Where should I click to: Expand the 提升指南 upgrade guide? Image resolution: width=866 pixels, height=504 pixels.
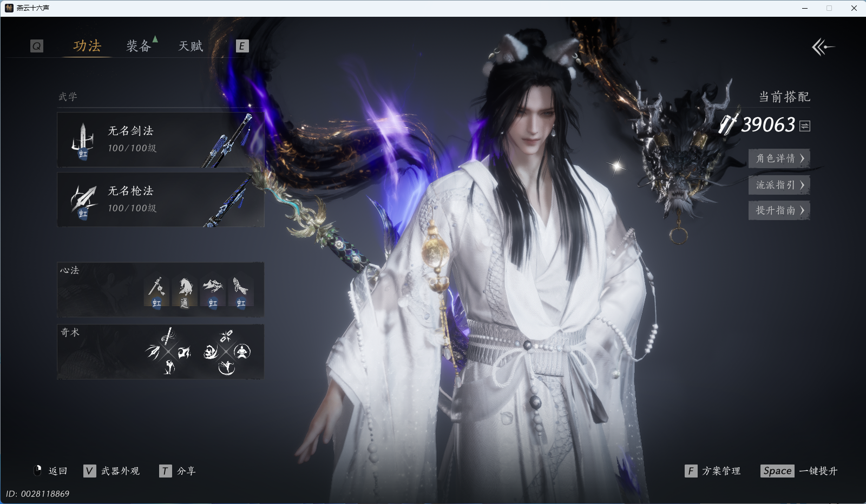coord(779,210)
